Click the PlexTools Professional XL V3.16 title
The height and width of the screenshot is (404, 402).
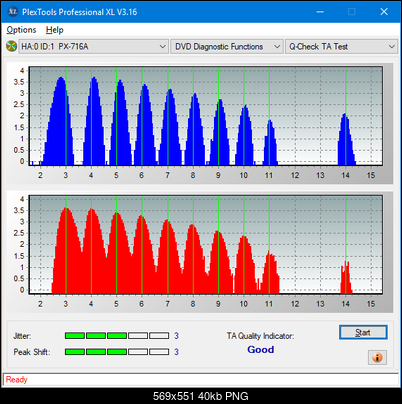tap(79, 12)
